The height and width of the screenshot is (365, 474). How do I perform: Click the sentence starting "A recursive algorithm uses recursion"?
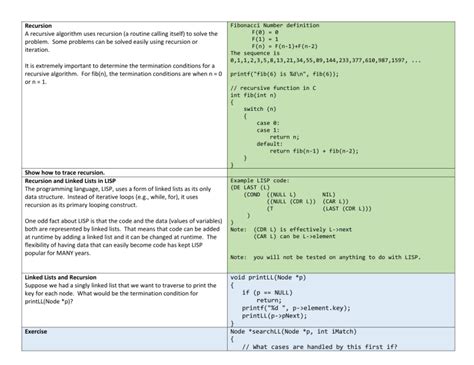(x=121, y=42)
